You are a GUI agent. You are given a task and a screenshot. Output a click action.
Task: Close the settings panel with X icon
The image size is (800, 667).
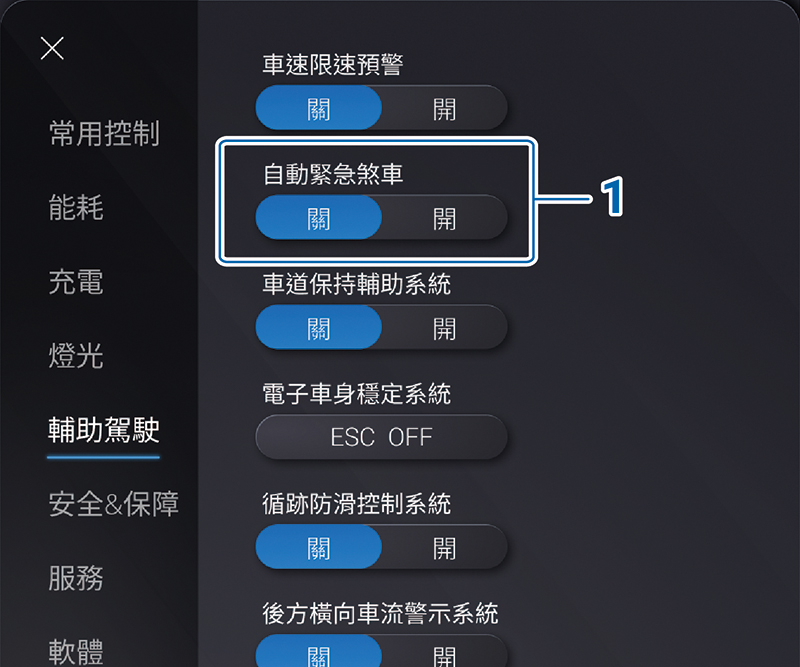(52, 49)
